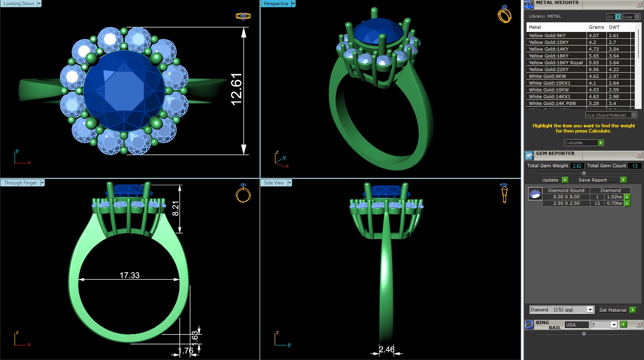Screen dimensions: 644x360
Task: Select the Yellow Gold:18KY row
Action: tap(580, 56)
